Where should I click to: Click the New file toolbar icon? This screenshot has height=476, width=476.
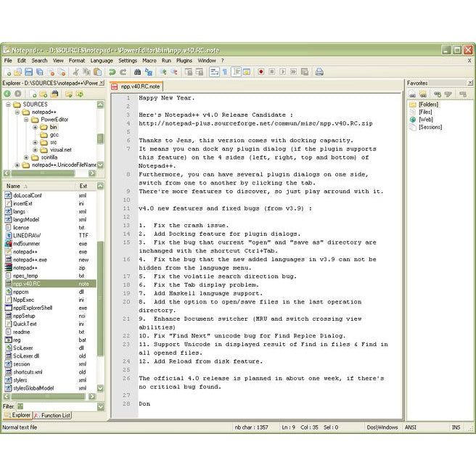point(7,72)
